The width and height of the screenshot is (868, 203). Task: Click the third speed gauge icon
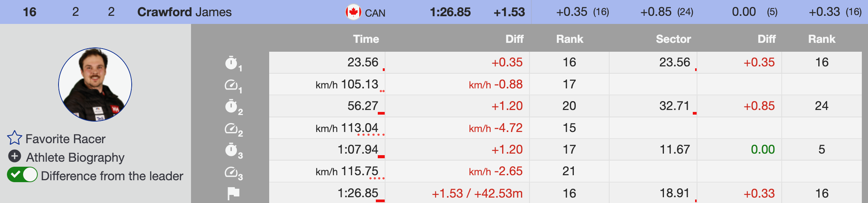pos(231,172)
